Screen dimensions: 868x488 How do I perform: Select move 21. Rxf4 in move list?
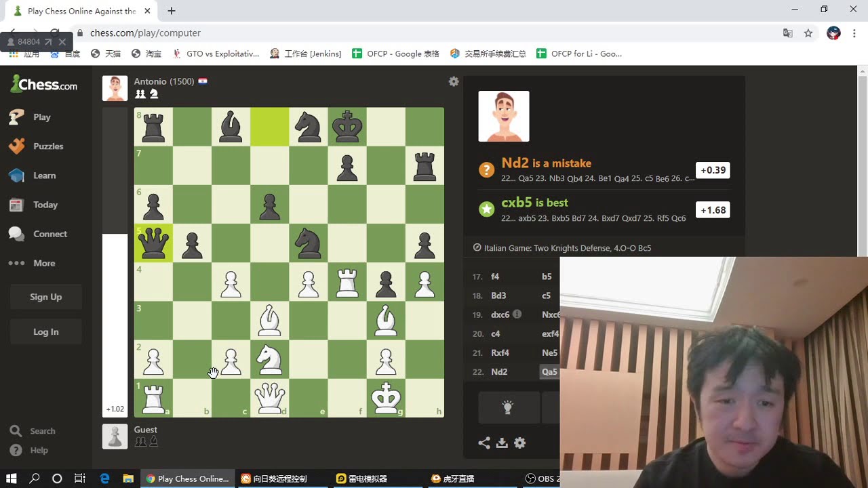500,352
